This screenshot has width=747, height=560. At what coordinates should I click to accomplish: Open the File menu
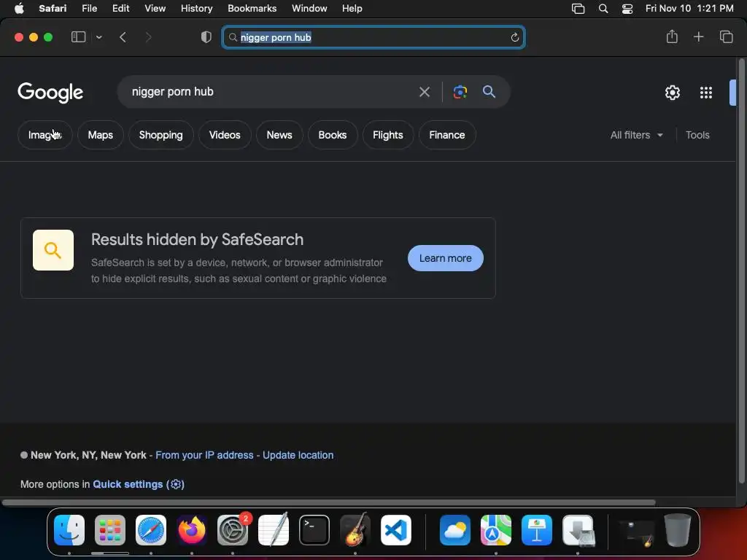click(x=89, y=8)
